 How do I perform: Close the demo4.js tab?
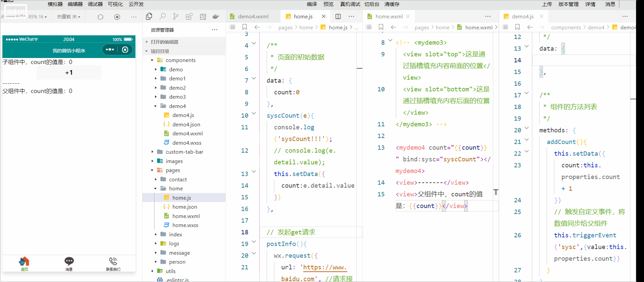tap(542, 16)
